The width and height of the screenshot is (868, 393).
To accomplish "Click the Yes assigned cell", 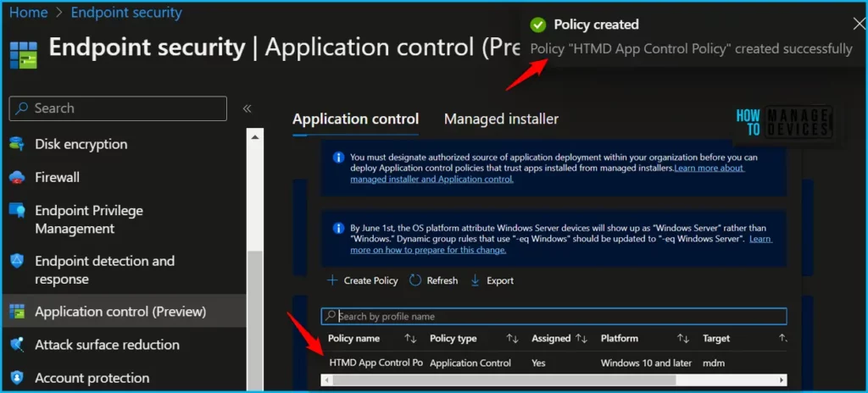I will click(538, 363).
